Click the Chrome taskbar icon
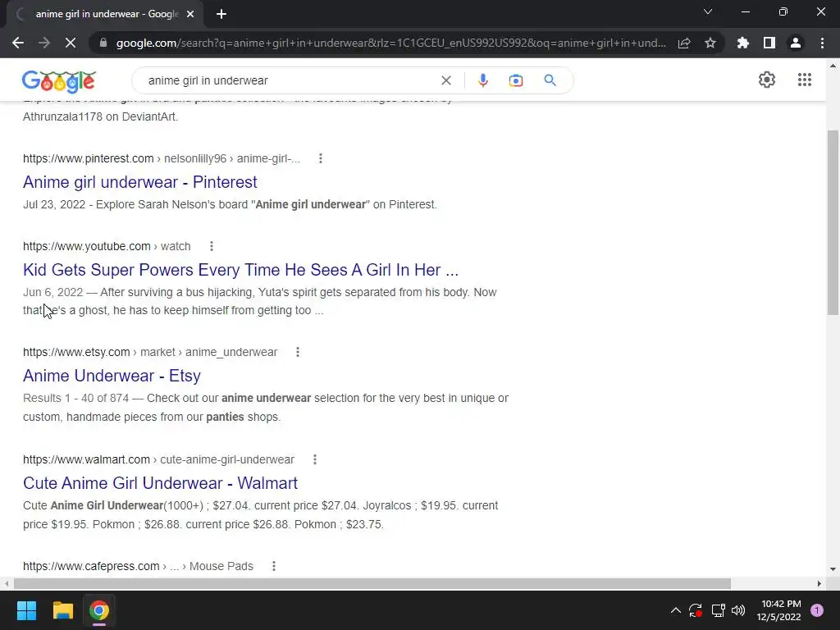Image resolution: width=840 pixels, height=630 pixels. point(99,610)
